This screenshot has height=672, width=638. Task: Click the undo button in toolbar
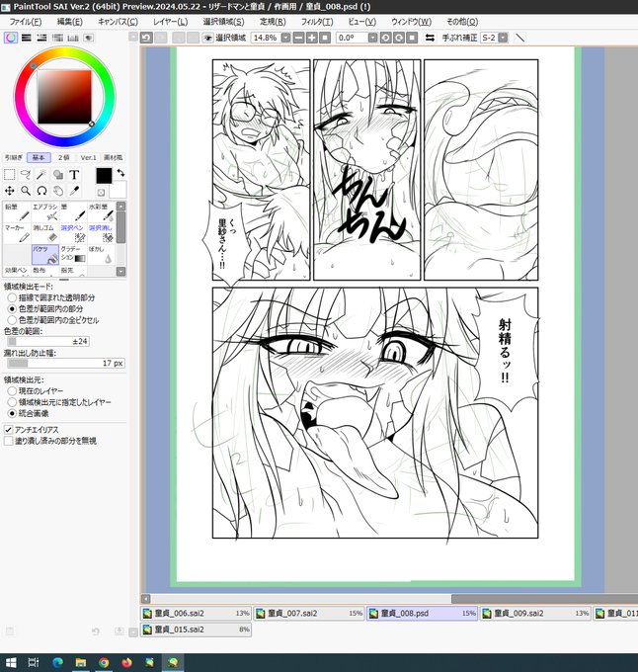pyautogui.click(x=146, y=38)
